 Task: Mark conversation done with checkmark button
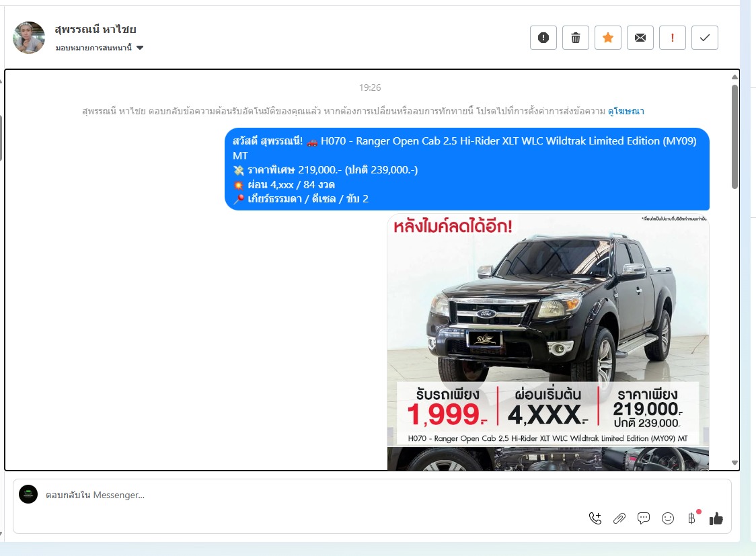point(705,38)
